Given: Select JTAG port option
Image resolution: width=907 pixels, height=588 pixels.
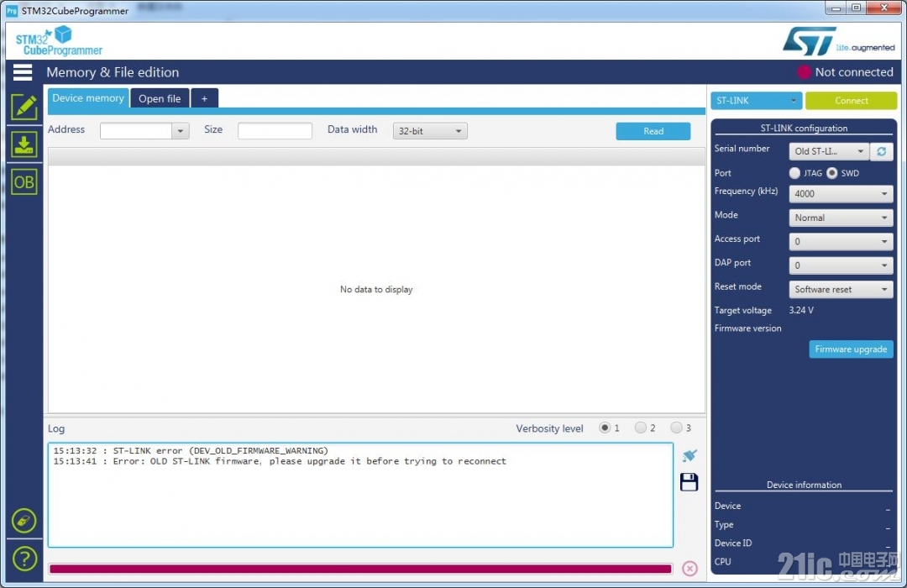Looking at the screenshot, I should pyautogui.click(x=794, y=173).
